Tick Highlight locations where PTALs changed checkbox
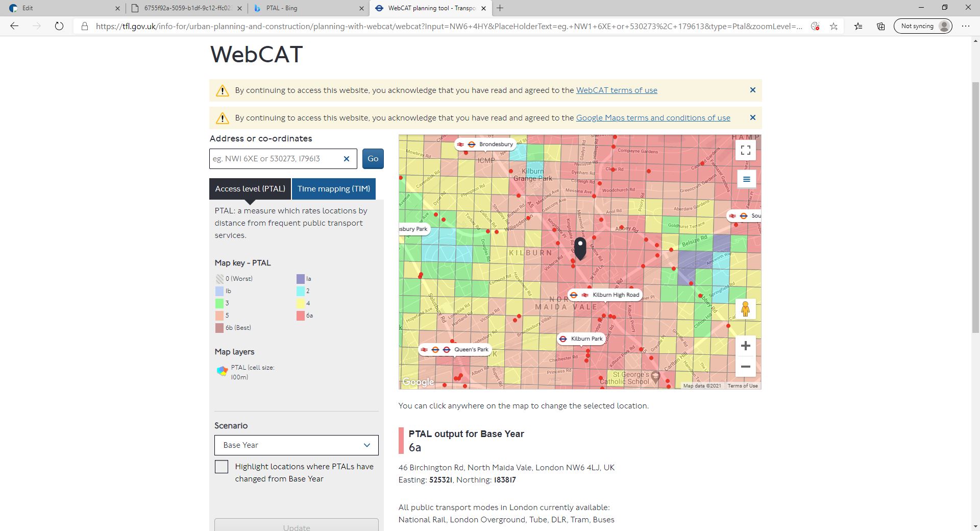 click(x=222, y=467)
